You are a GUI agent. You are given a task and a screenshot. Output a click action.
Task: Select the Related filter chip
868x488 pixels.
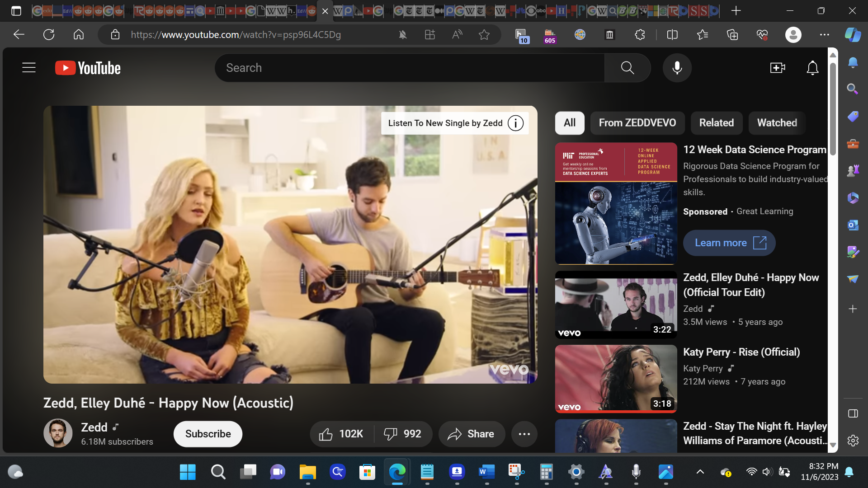[716, 123]
